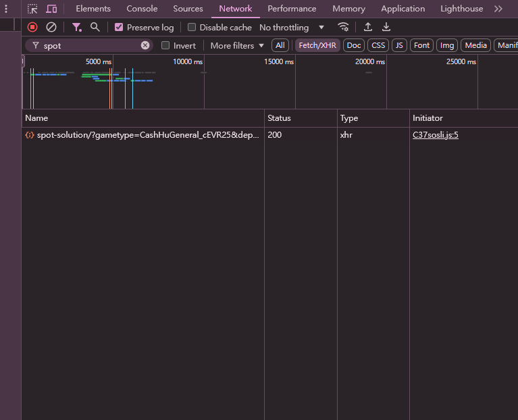Viewport: 518px width, 420px height.
Task: Show more DevTools tabs chevron
Action: tap(498, 9)
